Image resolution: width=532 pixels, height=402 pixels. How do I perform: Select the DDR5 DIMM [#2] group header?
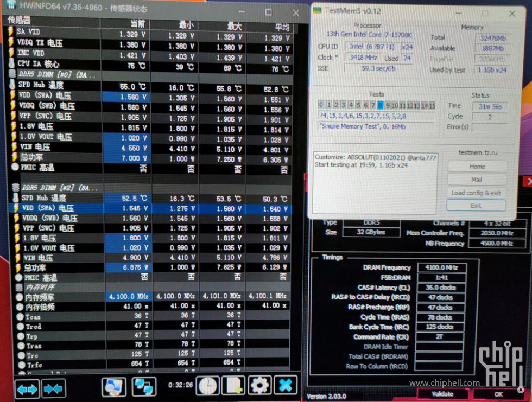pyautogui.click(x=60, y=188)
